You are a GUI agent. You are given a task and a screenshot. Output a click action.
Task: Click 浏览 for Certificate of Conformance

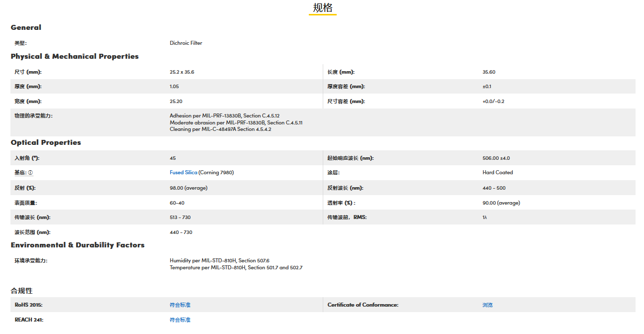coord(487,305)
